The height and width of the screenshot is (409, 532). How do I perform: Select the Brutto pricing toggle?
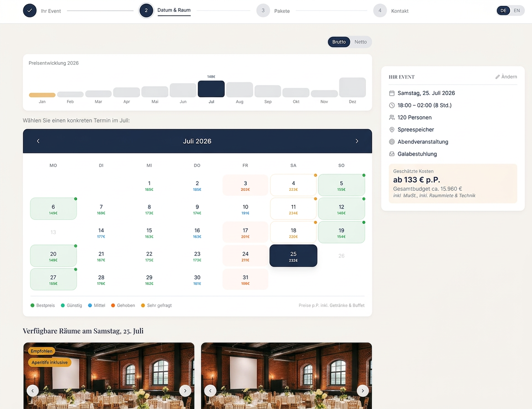click(x=339, y=42)
